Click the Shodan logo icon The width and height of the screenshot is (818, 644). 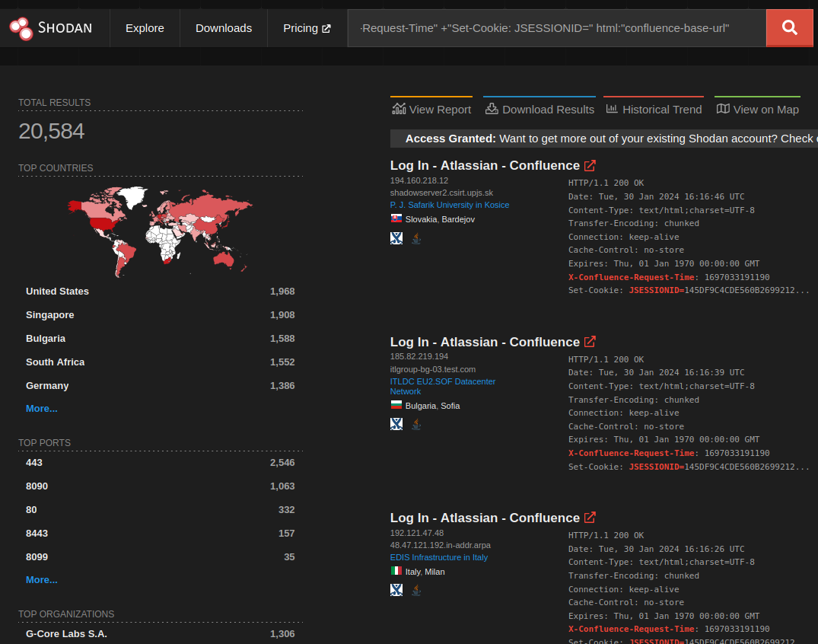tap(21, 28)
